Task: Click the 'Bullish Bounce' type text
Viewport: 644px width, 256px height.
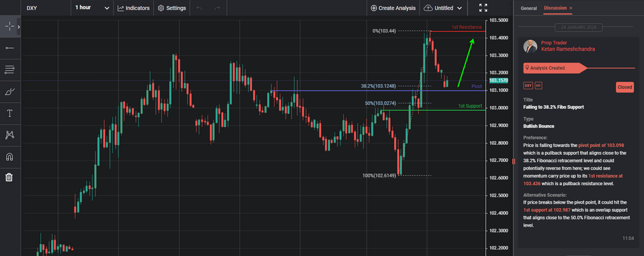Action: tap(539, 126)
